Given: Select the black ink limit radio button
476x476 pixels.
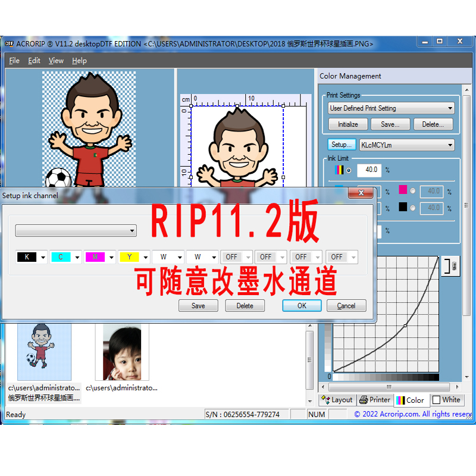Looking at the screenshot, I should click(x=413, y=208).
